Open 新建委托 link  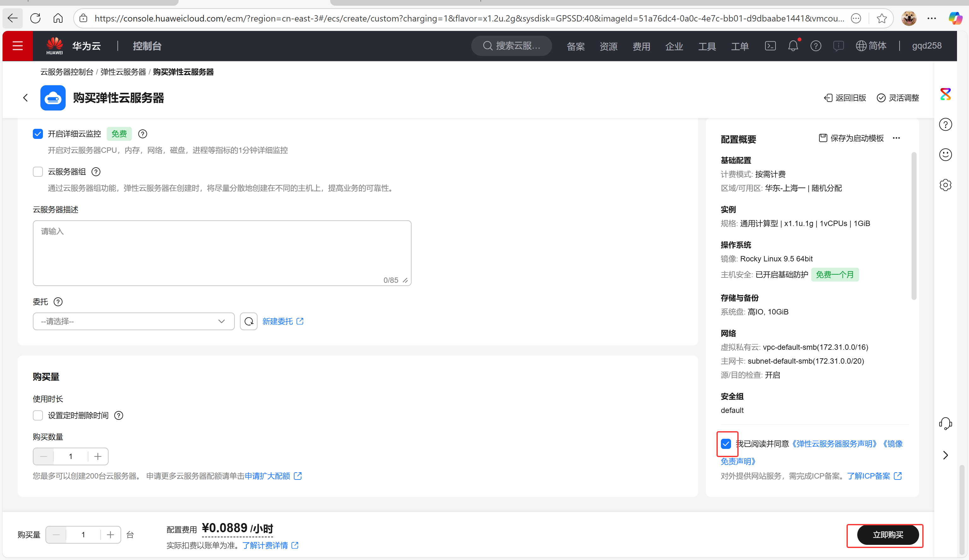tap(283, 321)
